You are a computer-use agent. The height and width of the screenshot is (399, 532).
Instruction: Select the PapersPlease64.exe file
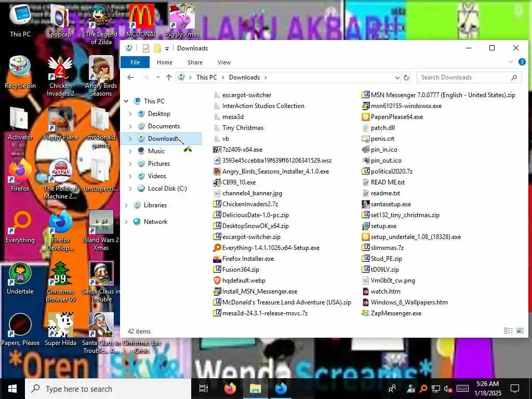(393, 117)
